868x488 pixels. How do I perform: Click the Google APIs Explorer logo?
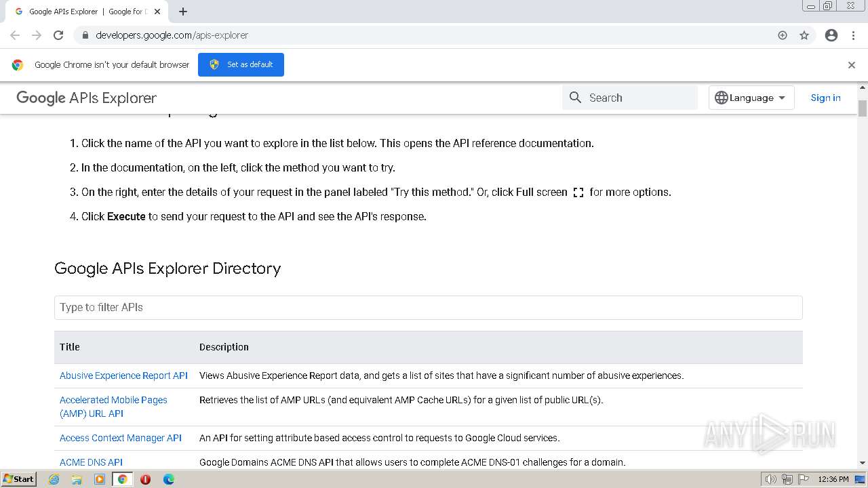pyautogui.click(x=86, y=98)
